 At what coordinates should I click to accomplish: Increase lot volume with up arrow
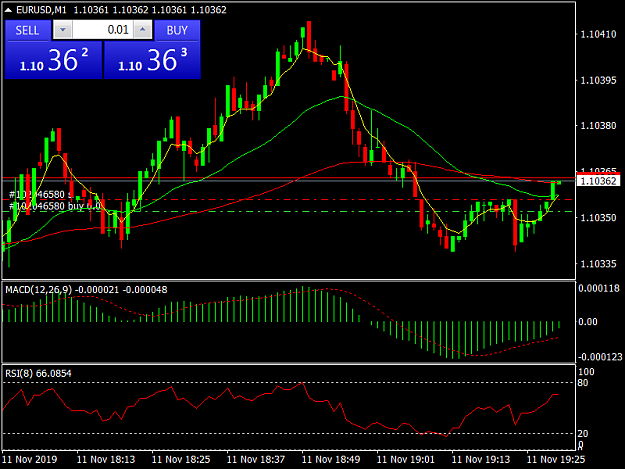143,30
